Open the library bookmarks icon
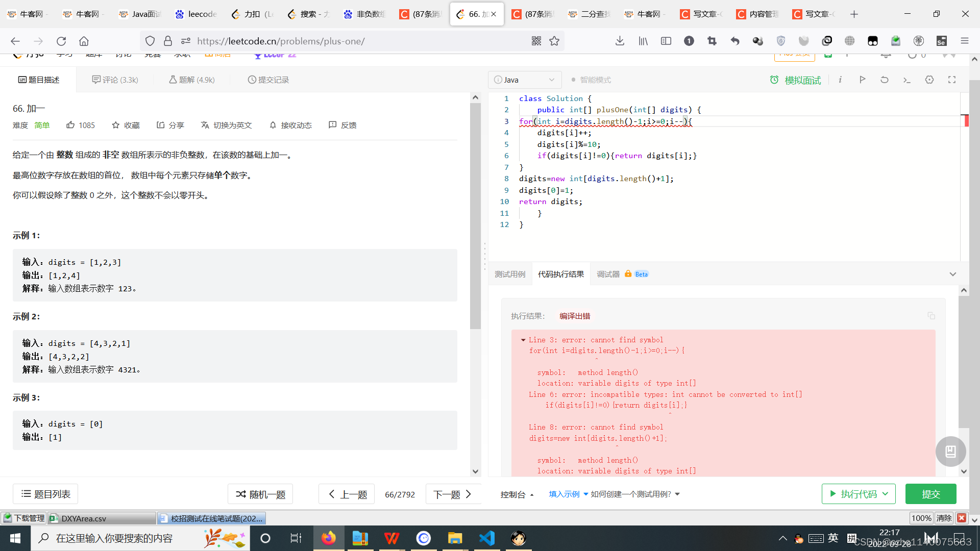 click(x=643, y=41)
